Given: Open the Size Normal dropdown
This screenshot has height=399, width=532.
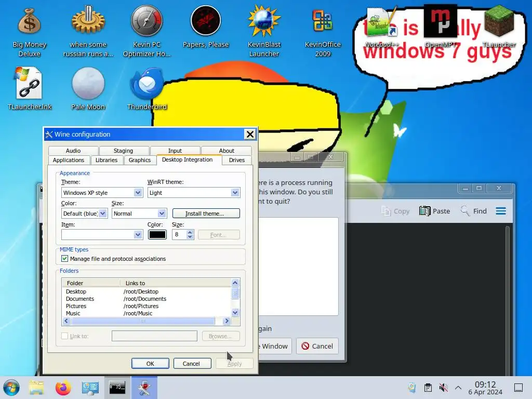Looking at the screenshot, I should 162,214.
